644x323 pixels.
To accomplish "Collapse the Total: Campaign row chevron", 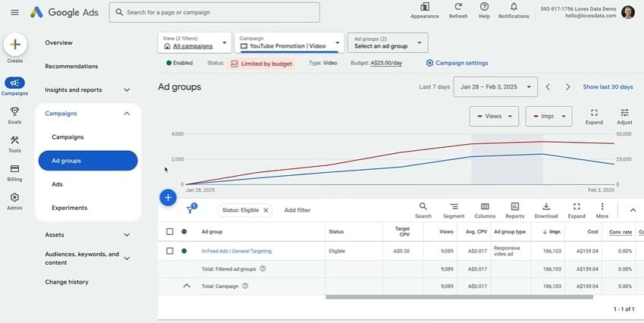I will click(x=187, y=286).
